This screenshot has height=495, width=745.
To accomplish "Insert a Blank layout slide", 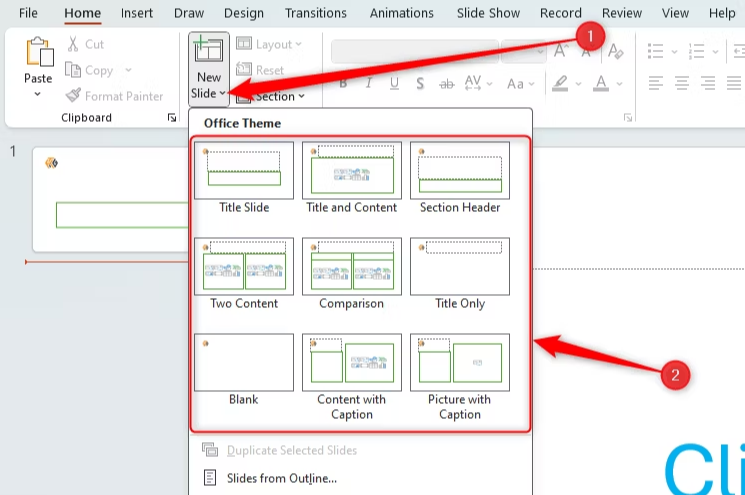I will tap(244, 370).
